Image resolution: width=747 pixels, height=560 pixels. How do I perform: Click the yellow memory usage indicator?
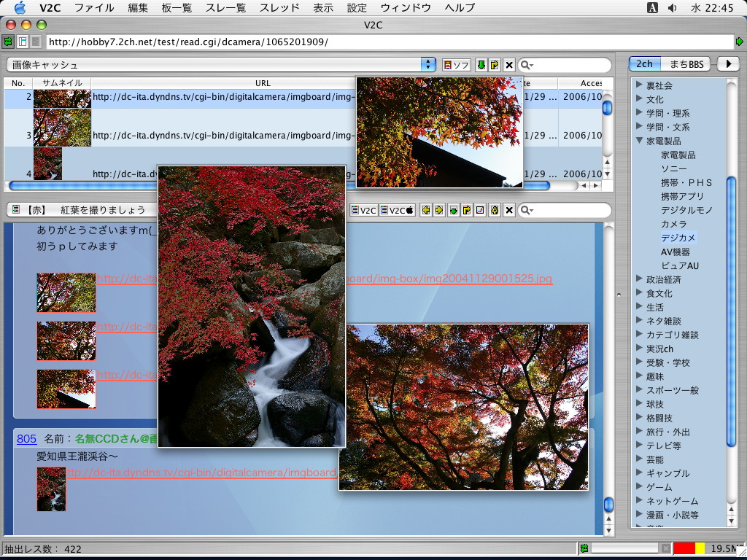point(700,548)
